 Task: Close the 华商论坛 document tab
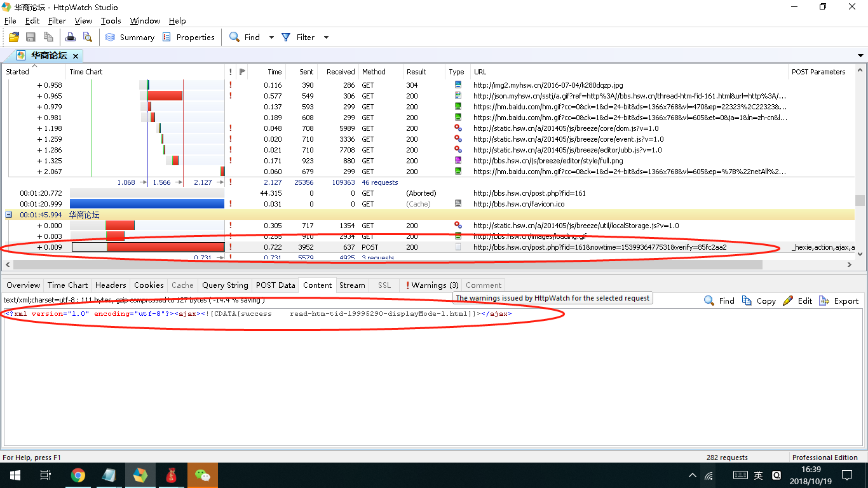75,56
